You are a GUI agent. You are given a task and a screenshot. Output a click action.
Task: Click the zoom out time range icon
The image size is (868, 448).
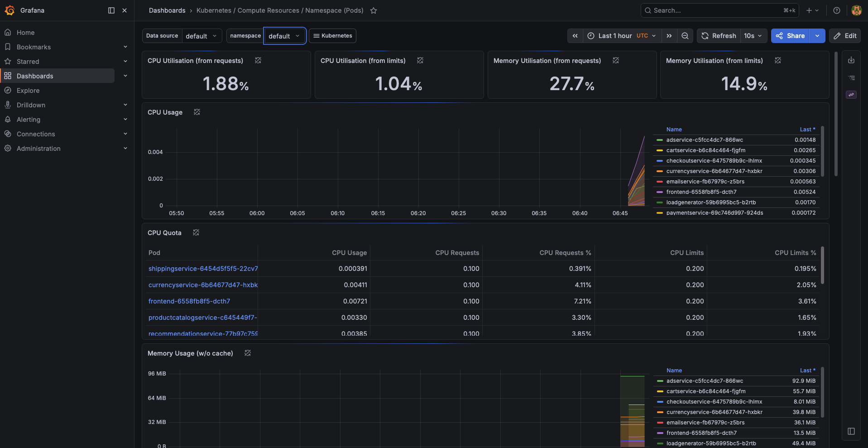coord(685,36)
